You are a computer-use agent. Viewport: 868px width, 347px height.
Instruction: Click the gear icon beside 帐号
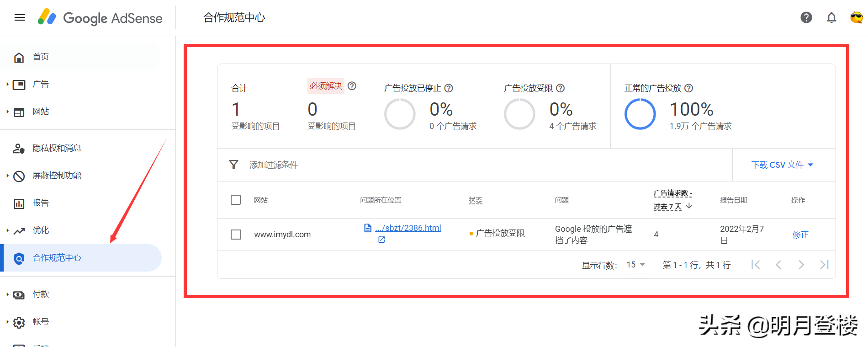pyautogui.click(x=19, y=322)
